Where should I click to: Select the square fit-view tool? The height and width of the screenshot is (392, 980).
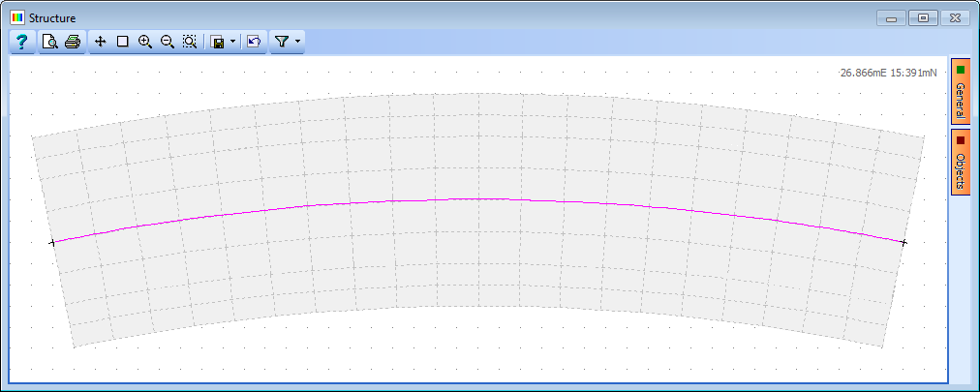(122, 42)
